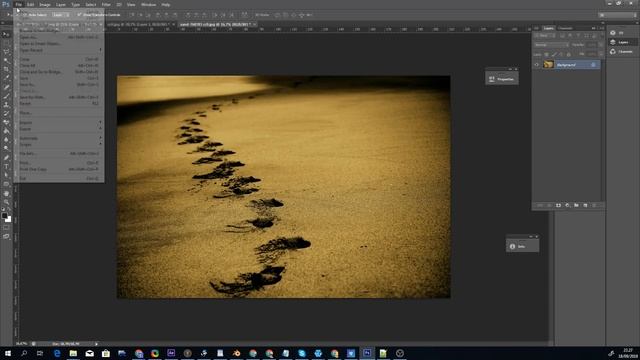The height and width of the screenshot is (360, 640).
Task: Select the Eyedropper tool
Action: tap(6, 78)
